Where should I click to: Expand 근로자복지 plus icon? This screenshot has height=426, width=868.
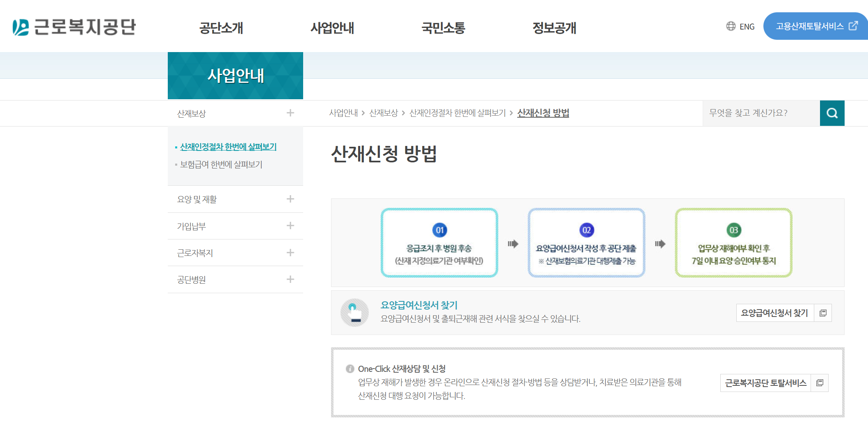[290, 253]
